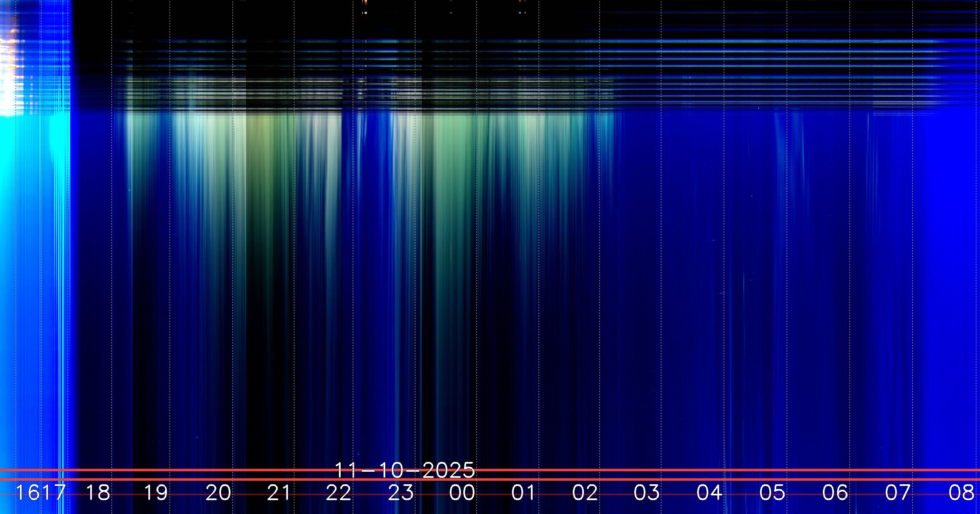Select the 20 hour marker
Screen dimensions: 980x514
(218, 493)
